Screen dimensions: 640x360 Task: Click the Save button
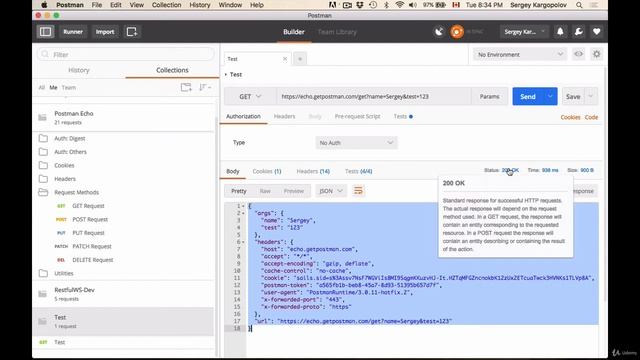click(573, 97)
